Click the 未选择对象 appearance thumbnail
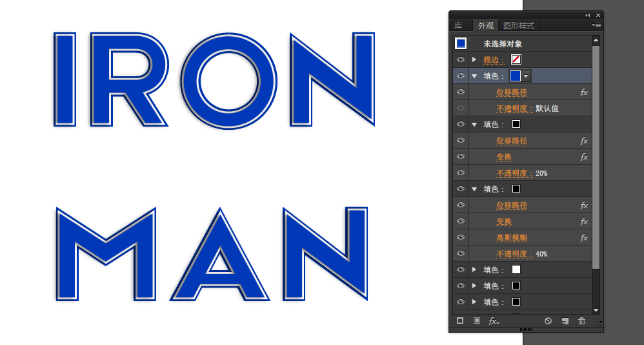644x345 pixels. point(461,43)
